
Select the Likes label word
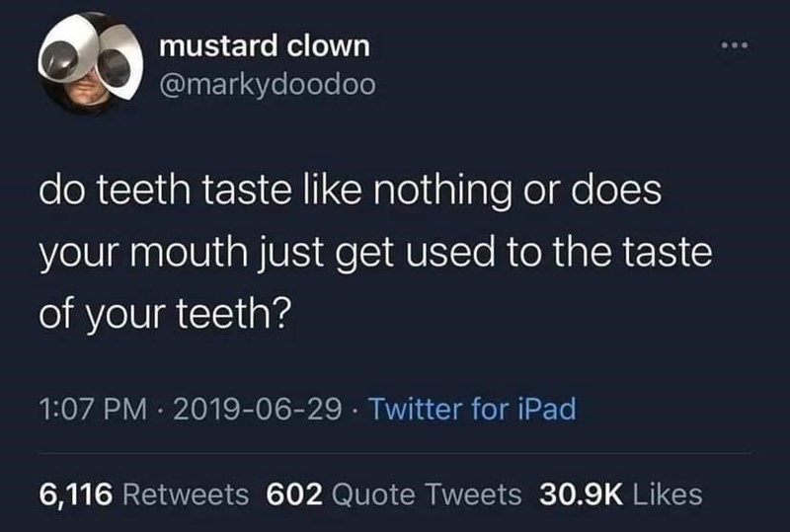(668, 494)
